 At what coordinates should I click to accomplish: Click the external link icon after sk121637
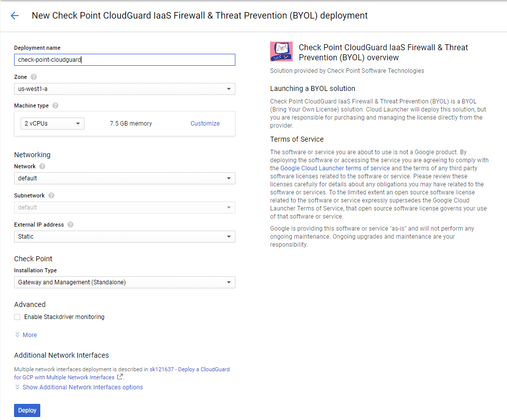(x=120, y=377)
